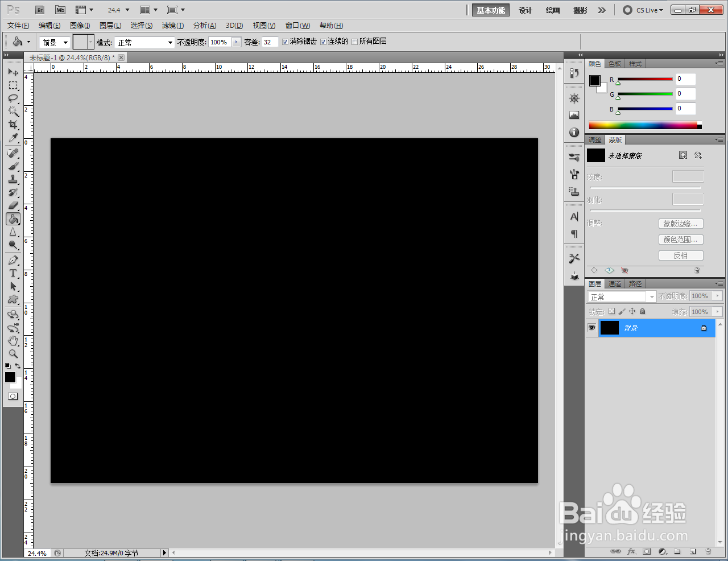Open the fill source 前景 dropdown
728x561 pixels.
click(x=55, y=42)
